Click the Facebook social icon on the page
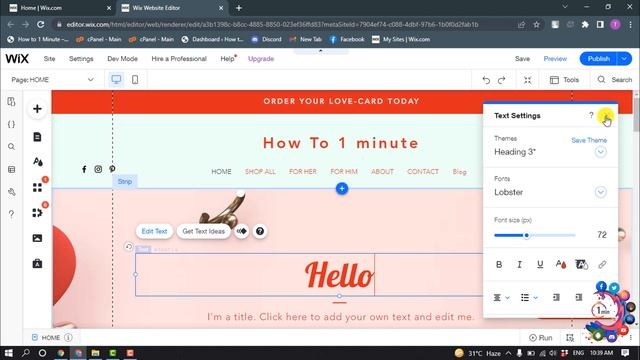640x360 pixels. pyautogui.click(x=84, y=169)
